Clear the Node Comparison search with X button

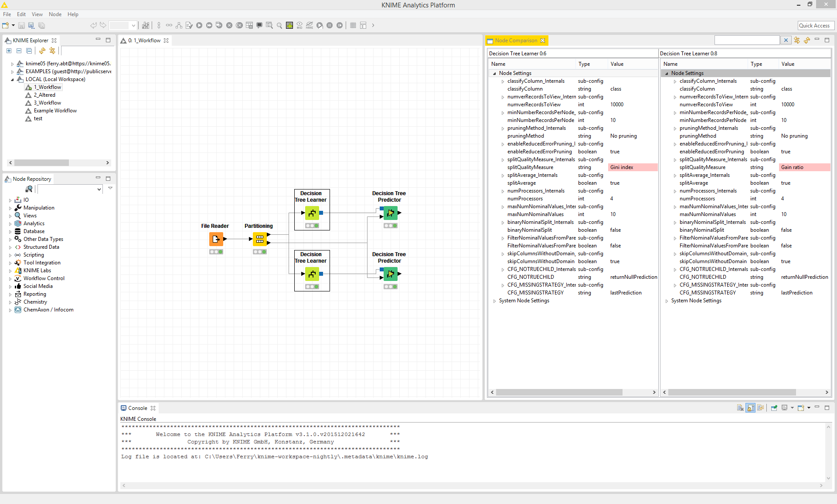(786, 41)
